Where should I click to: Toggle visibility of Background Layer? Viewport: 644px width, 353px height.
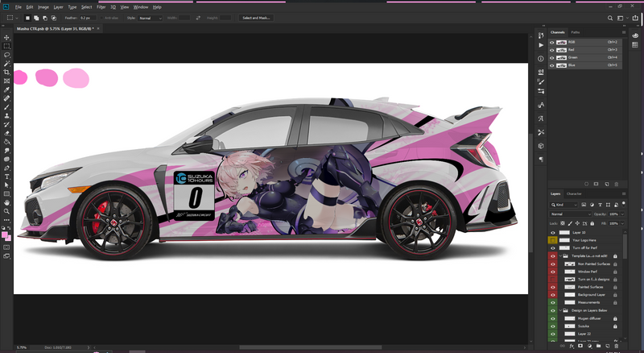pos(553,295)
